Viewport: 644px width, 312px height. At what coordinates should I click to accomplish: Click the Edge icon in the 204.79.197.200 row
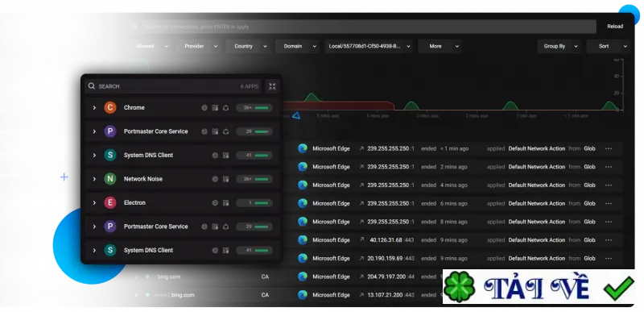303,277
